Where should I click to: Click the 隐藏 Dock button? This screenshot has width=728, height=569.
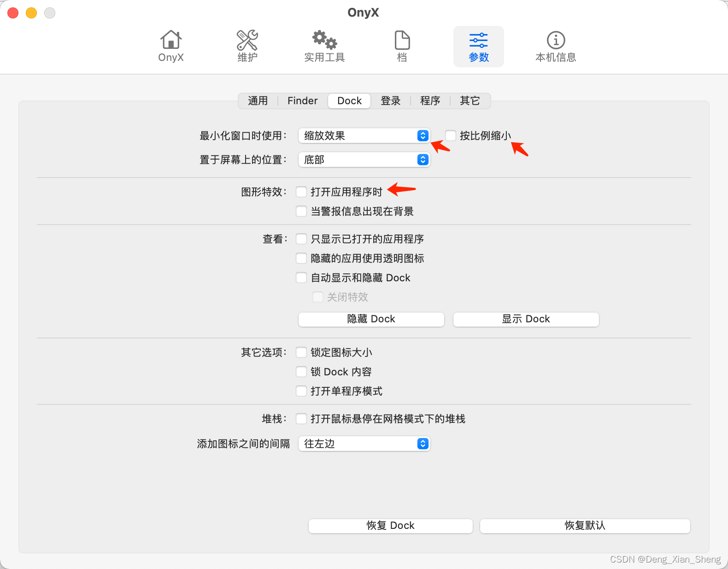[x=371, y=319]
